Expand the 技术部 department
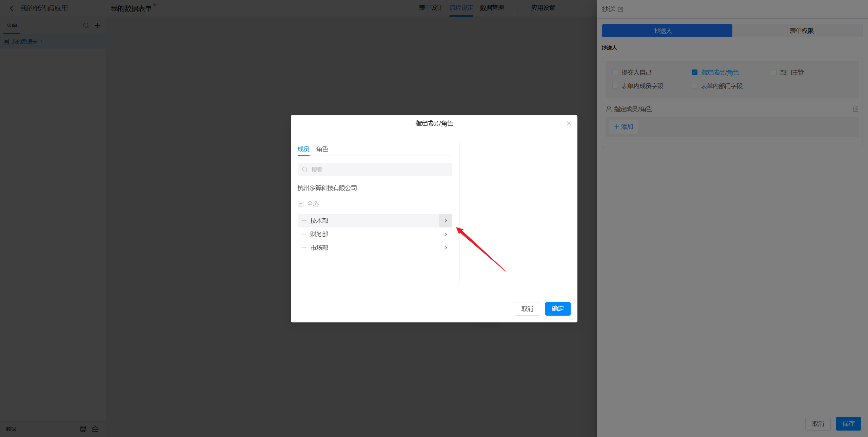 coord(445,221)
